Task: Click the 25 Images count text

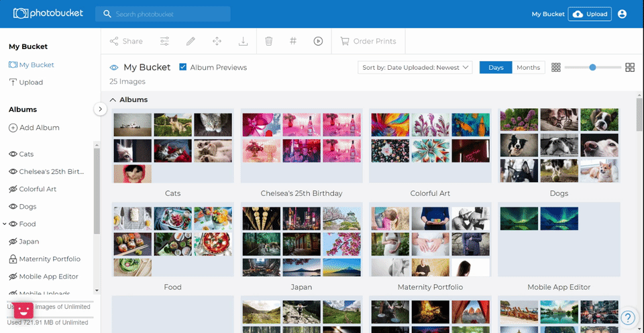Action: [127, 81]
